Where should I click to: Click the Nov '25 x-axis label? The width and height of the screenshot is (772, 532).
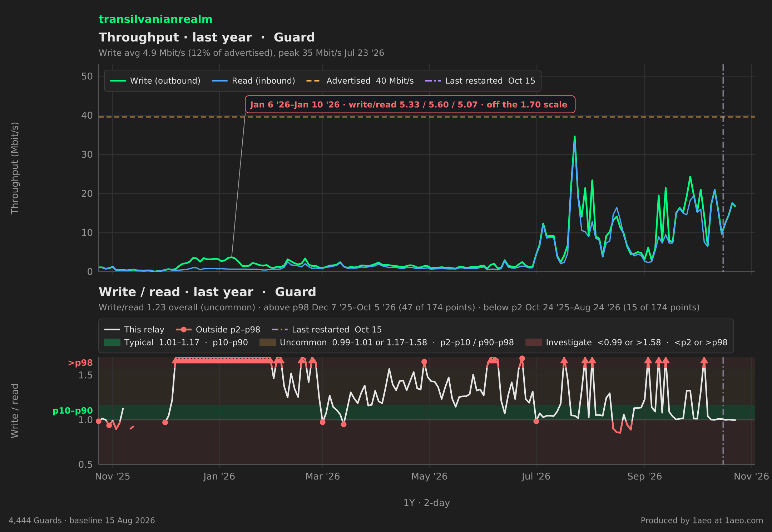tap(113, 477)
